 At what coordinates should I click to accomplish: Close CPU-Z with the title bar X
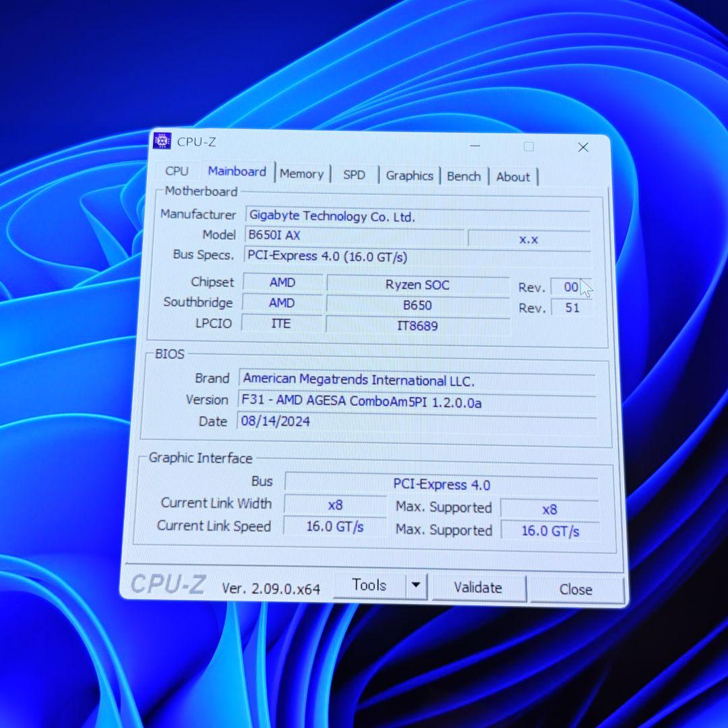click(583, 148)
